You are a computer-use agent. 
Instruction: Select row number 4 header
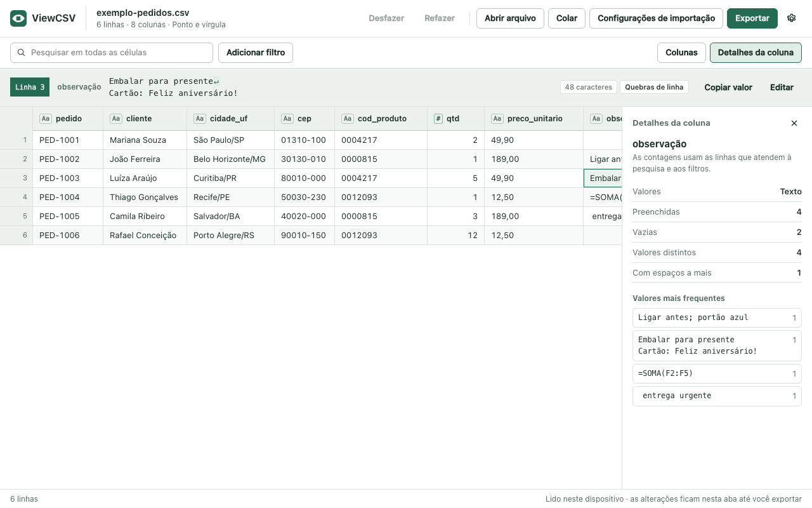coord(16,197)
